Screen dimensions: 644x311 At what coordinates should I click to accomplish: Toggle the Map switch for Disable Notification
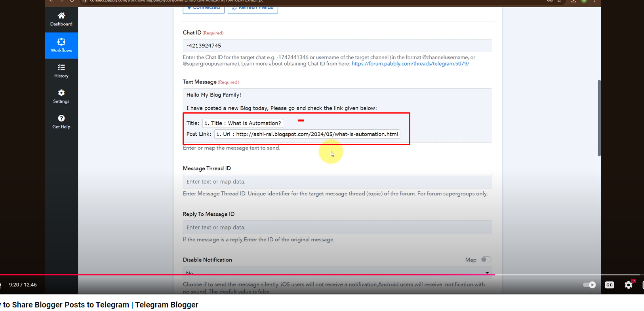tap(486, 260)
